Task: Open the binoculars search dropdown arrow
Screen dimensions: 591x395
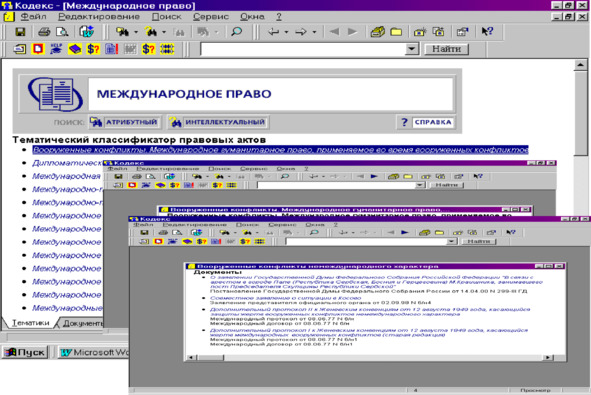Action: tap(136, 32)
